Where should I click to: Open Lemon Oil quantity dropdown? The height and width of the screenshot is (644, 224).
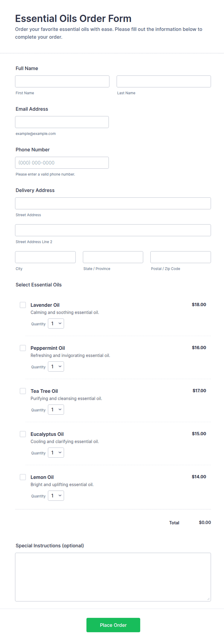pyautogui.click(x=56, y=496)
